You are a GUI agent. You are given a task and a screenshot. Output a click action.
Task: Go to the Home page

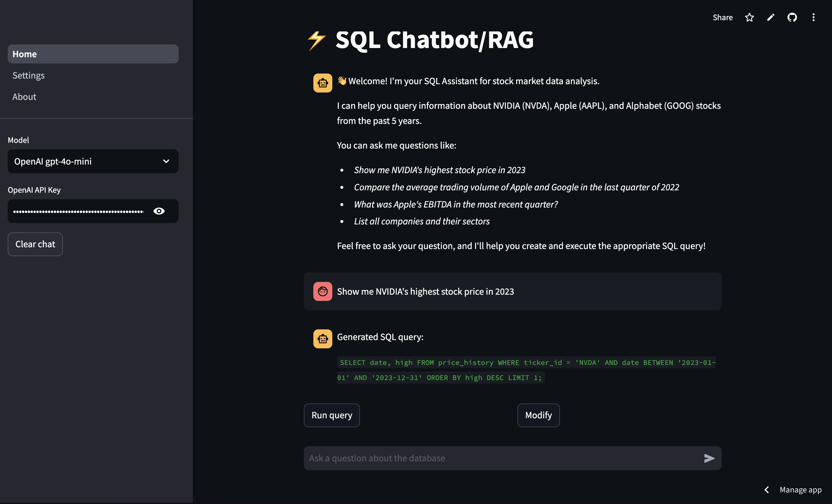[93, 54]
